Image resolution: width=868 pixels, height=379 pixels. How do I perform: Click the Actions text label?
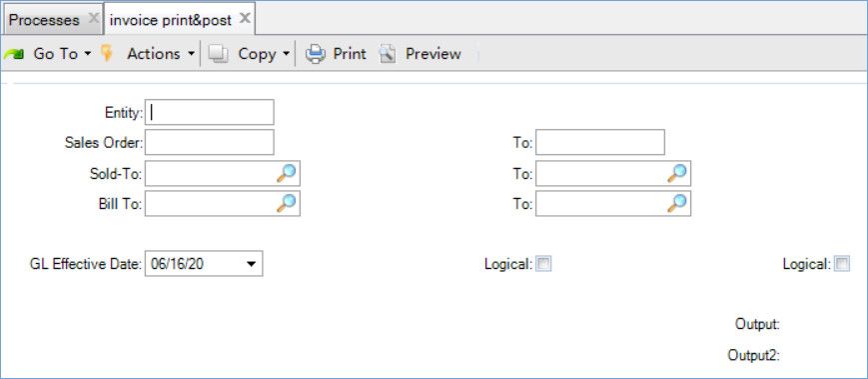coord(154,54)
